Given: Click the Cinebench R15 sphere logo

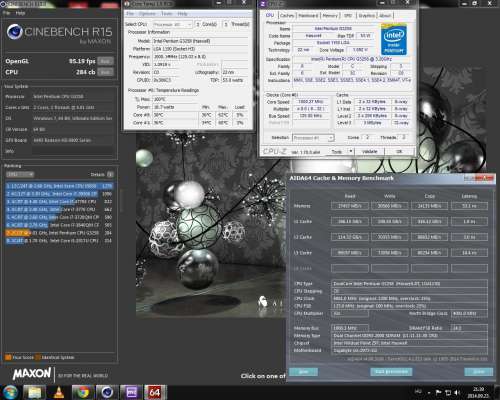Looking at the screenshot, I should [x=15, y=32].
